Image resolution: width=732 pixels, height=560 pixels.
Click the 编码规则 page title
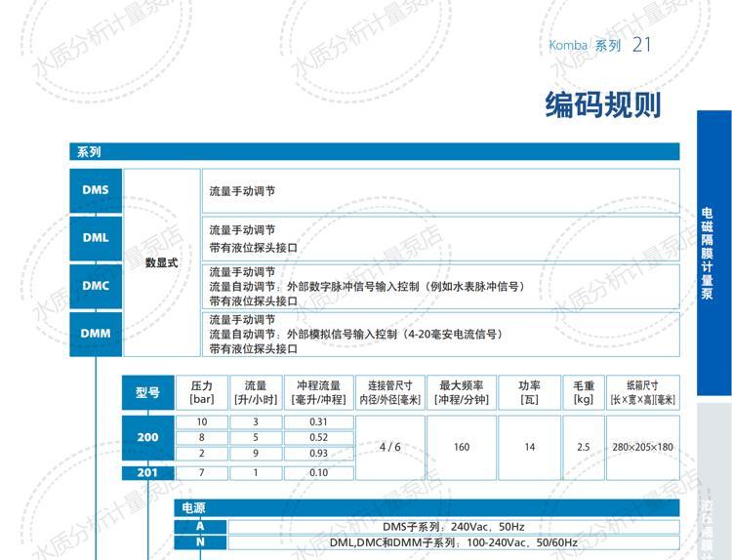[x=603, y=104]
